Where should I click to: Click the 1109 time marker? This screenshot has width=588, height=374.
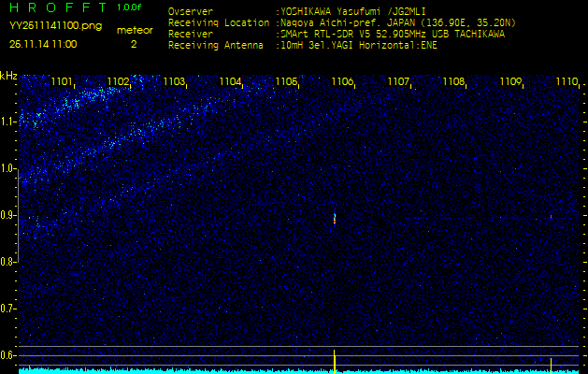pos(510,82)
